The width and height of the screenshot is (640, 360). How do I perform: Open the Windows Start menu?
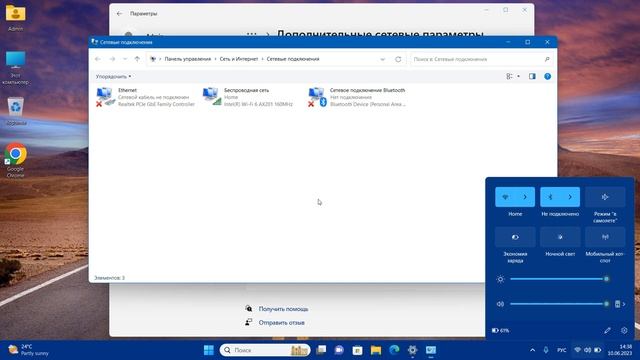[x=209, y=350]
